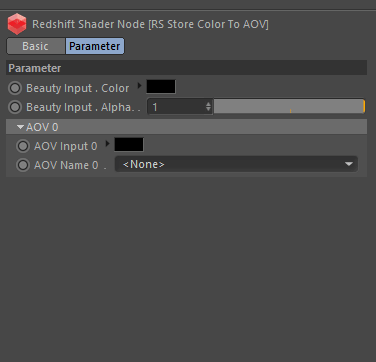Click the AOV Name 0 dropdown arrow

click(349, 164)
